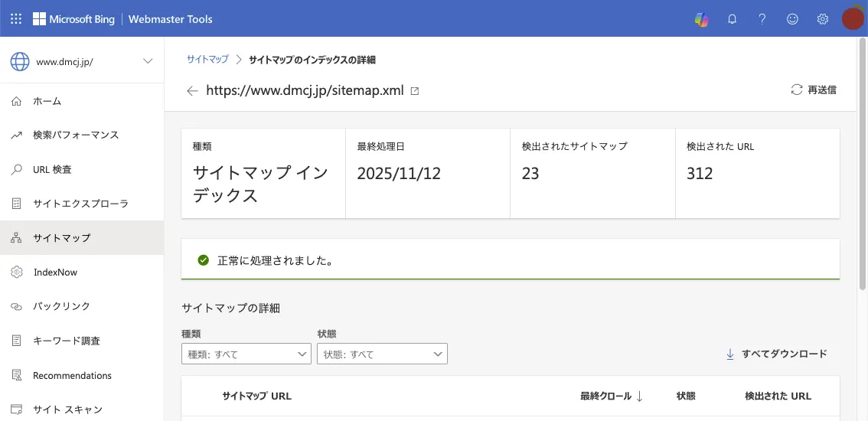
Task: Open the help question mark icon
Action: (762, 19)
